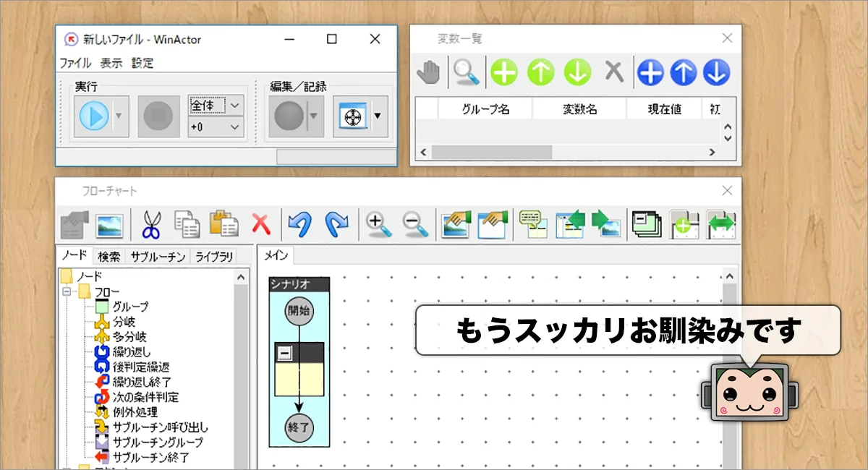Click the green double-arrow width icon
Viewport: 868px width, 470px height.
click(720, 224)
